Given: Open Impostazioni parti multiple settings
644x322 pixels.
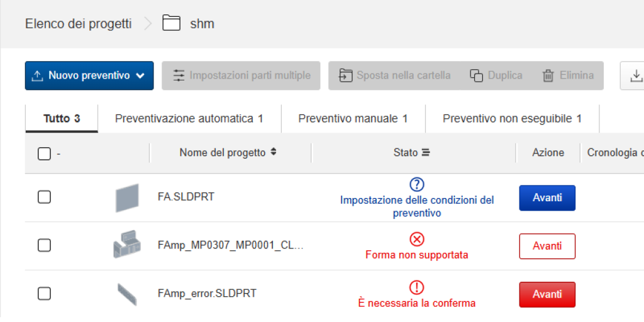Looking at the screenshot, I should [x=241, y=75].
